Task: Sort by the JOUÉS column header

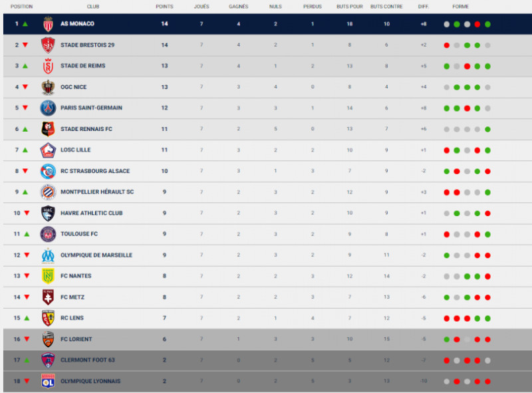Action: coord(201,7)
